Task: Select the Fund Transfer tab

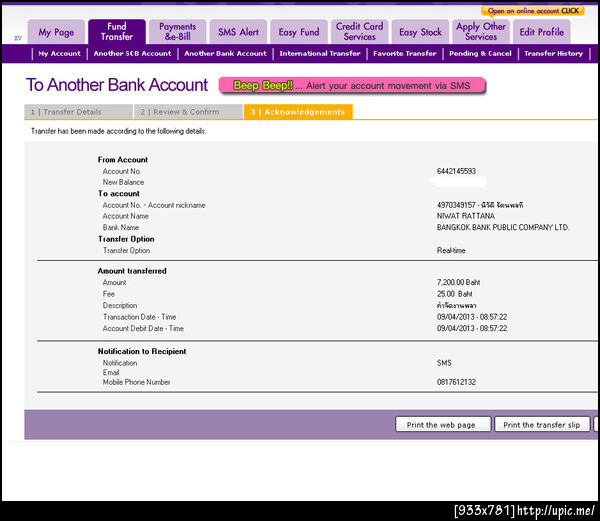Action: [x=117, y=32]
